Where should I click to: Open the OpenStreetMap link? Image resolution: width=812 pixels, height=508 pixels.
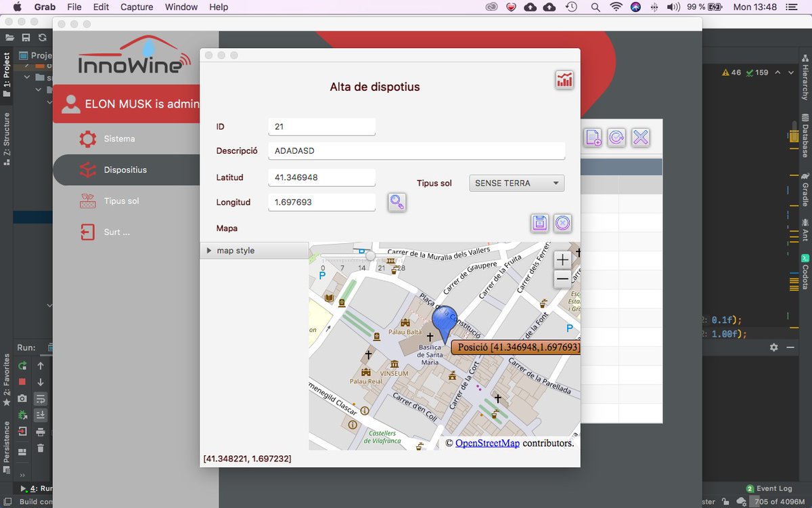tap(487, 443)
